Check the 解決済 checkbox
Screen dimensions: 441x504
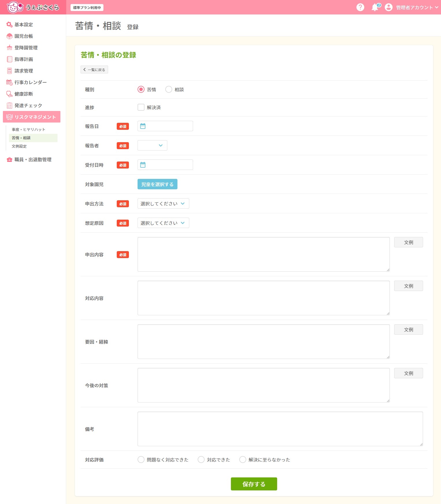click(x=141, y=108)
